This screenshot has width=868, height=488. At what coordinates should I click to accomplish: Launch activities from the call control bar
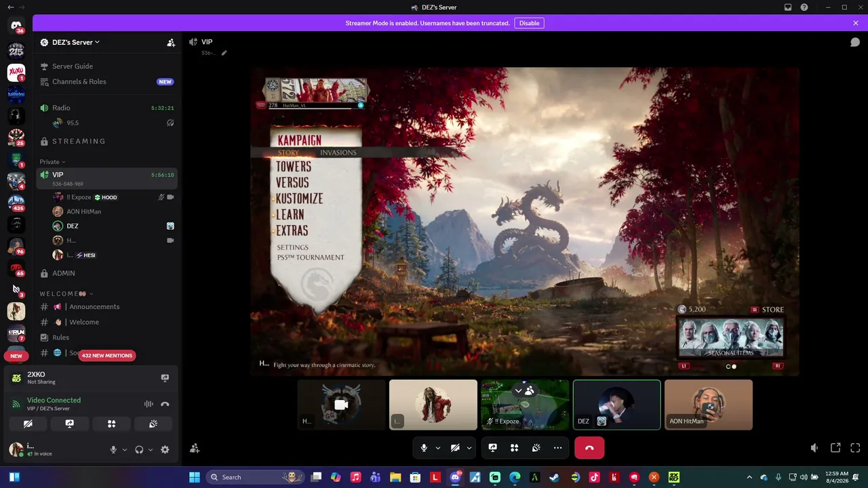515,448
